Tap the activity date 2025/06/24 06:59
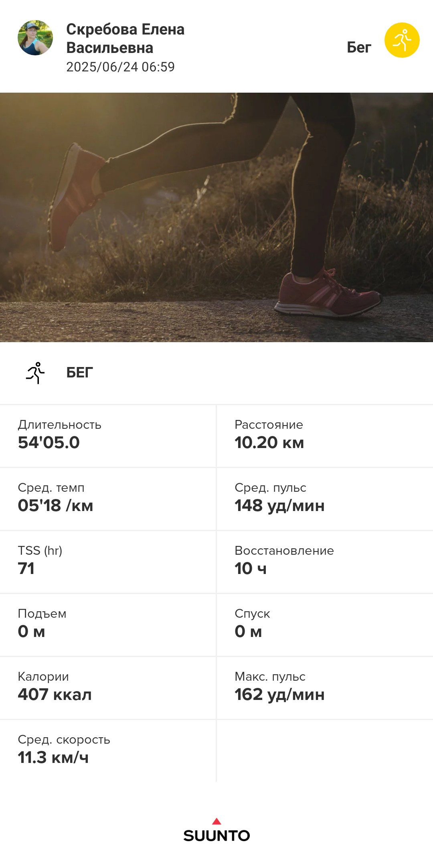Image resolution: width=433 pixels, height=868 pixels. click(x=120, y=67)
